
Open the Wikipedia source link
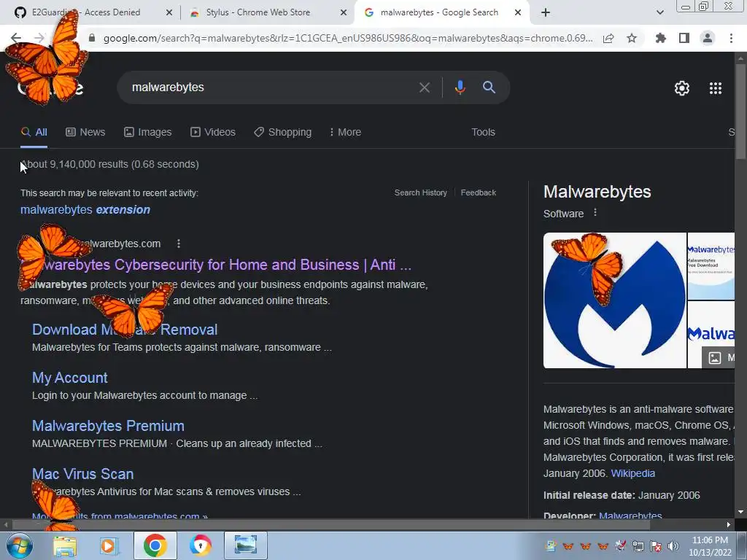coord(632,473)
